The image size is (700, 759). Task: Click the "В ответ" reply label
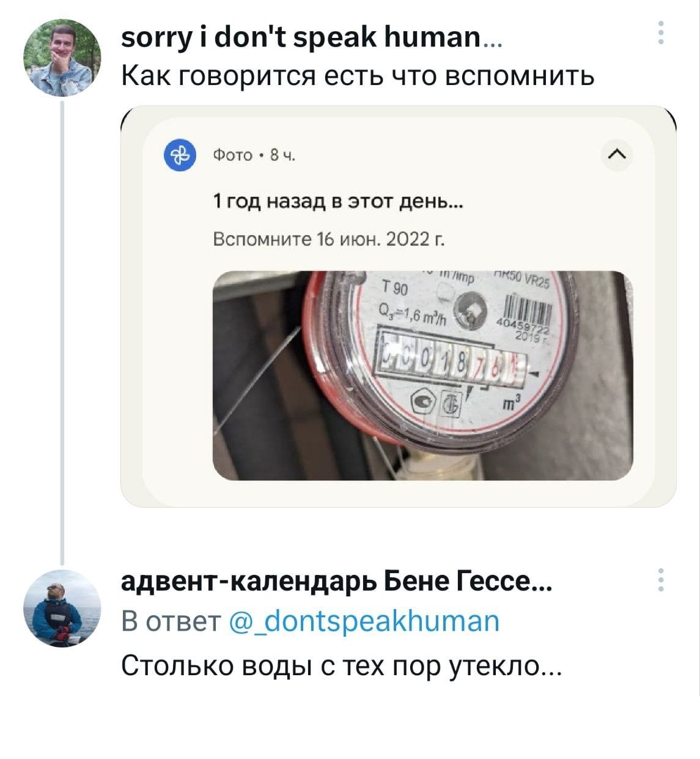click(171, 621)
